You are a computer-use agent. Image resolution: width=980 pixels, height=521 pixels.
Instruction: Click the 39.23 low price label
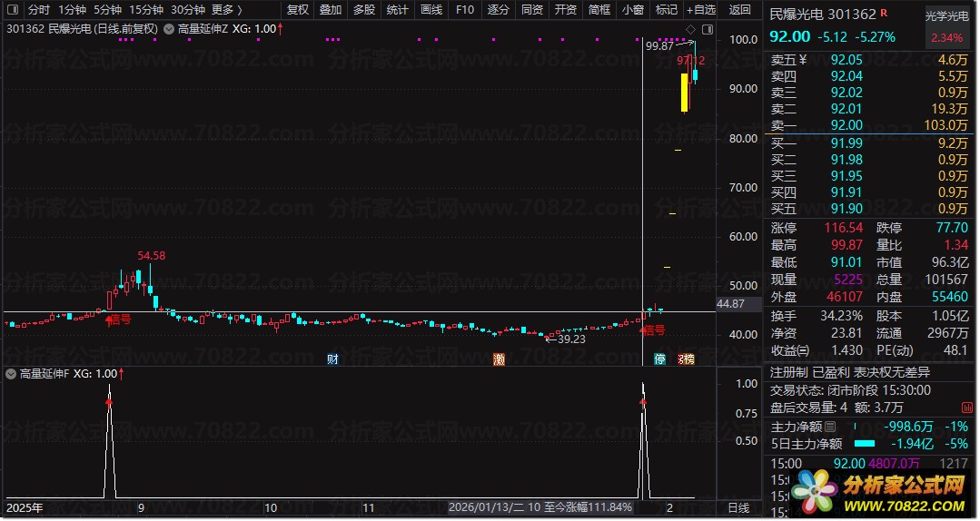click(571, 339)
